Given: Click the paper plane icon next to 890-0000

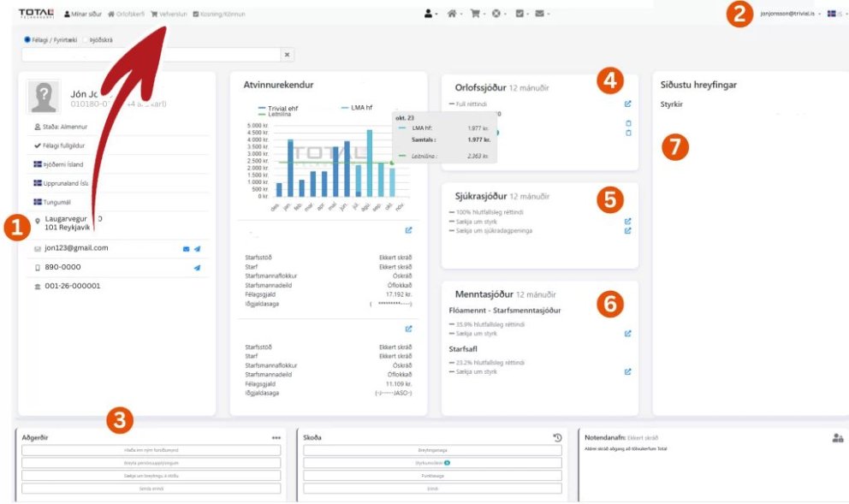Looking at the screenshot, I should point(197,268).
